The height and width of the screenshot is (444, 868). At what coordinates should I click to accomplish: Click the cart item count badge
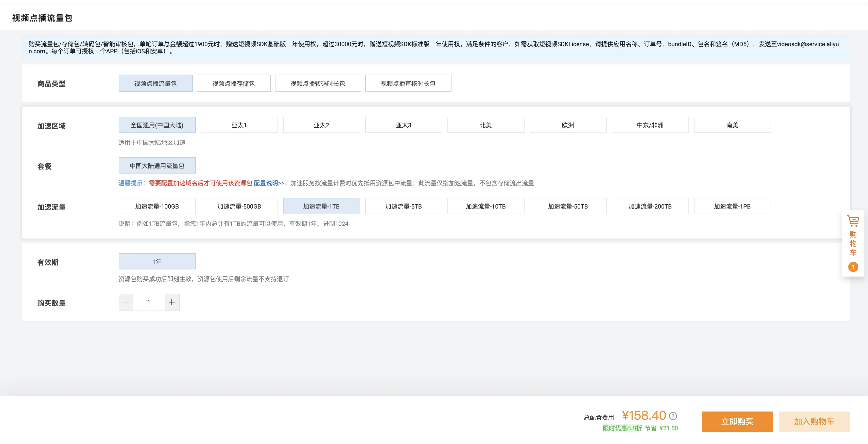click(x=853, y=267)
